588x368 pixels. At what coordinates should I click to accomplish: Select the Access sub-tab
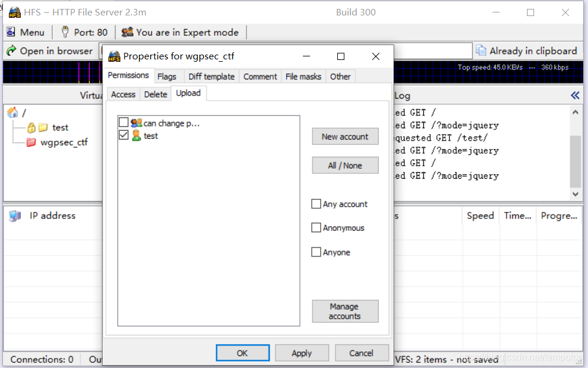[x=123, y=94]
